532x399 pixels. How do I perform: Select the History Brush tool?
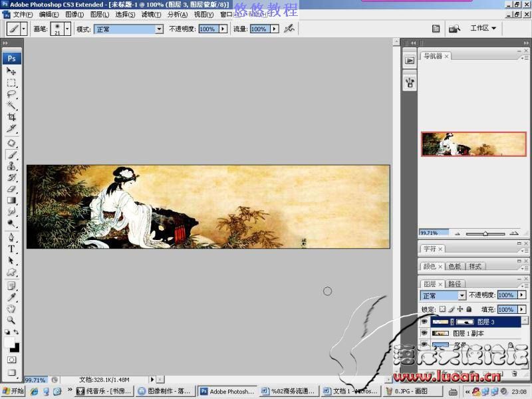11,178
